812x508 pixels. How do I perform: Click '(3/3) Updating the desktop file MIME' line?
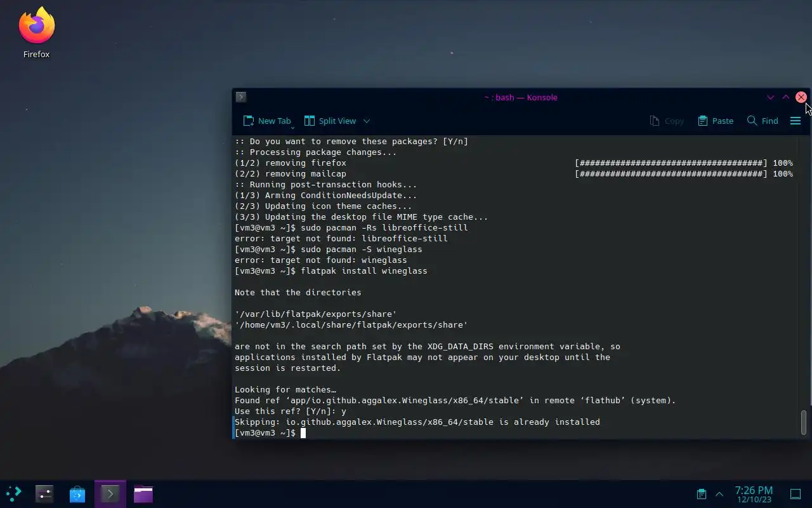click(x=362, y=217)
